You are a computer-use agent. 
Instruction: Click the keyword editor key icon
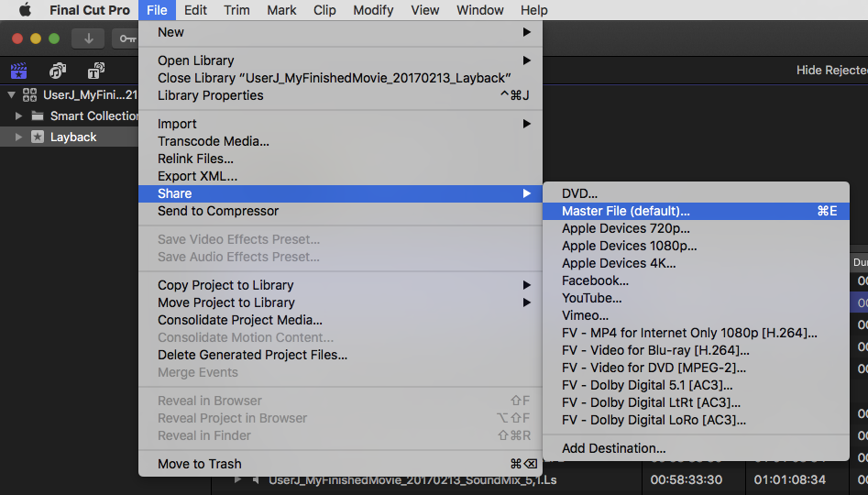(126, 38)
